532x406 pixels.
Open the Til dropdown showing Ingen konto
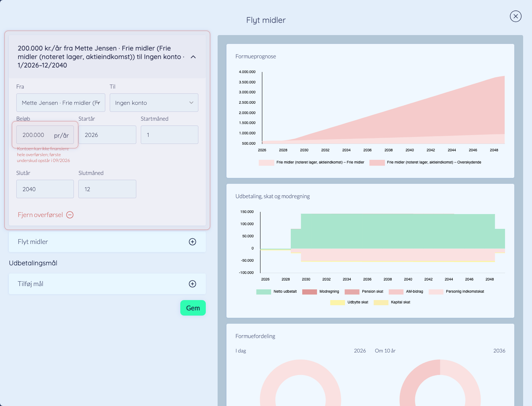pyautogui.click(x=154, y=103)
